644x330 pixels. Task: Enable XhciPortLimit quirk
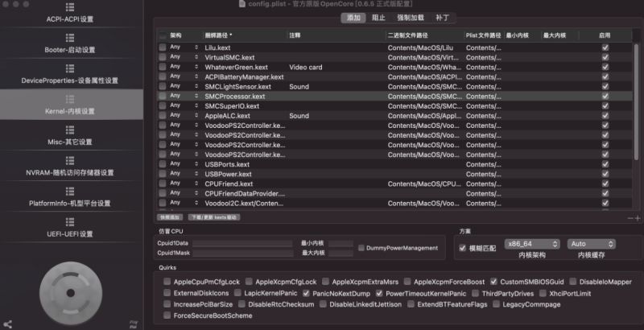[x=543, y=293]
